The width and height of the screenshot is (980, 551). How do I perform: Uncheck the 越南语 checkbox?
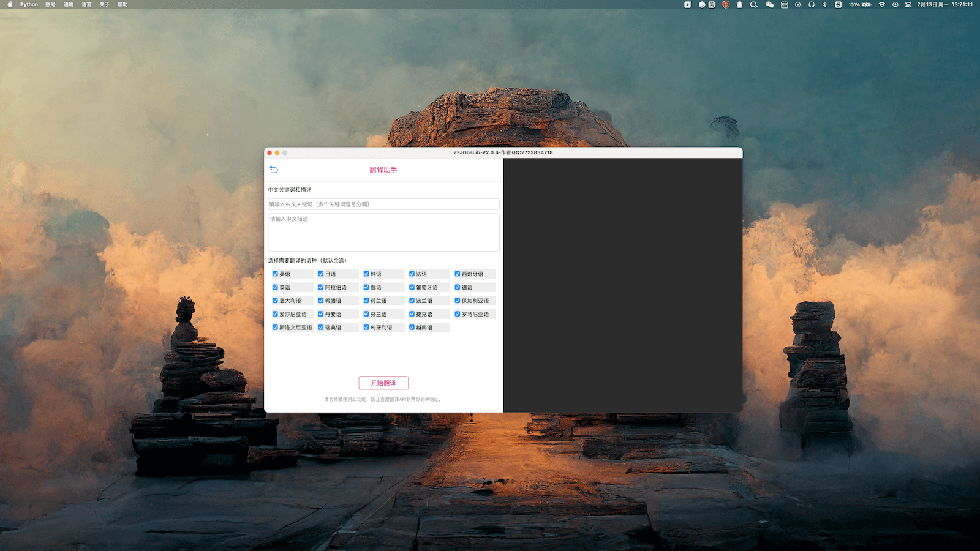click(412, 328)
